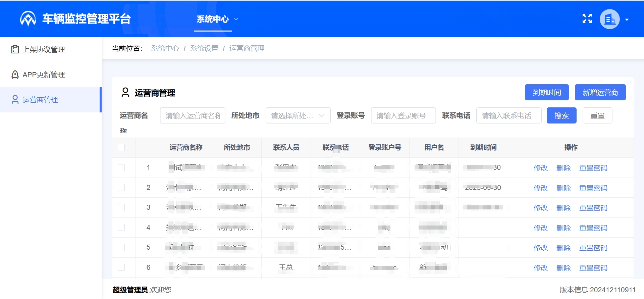
Task: Check the checkbox for row 2
Action: click(x=121, y=188)
